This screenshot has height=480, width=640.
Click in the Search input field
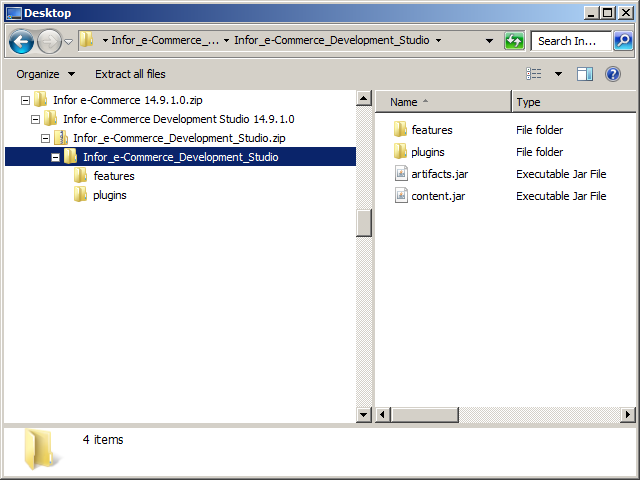click(x=568, y=41)
